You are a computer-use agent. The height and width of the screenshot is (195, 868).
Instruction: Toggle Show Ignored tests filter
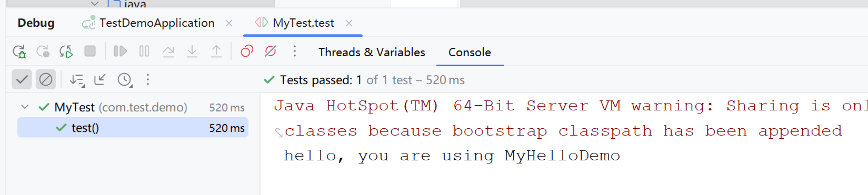(46, 79)
